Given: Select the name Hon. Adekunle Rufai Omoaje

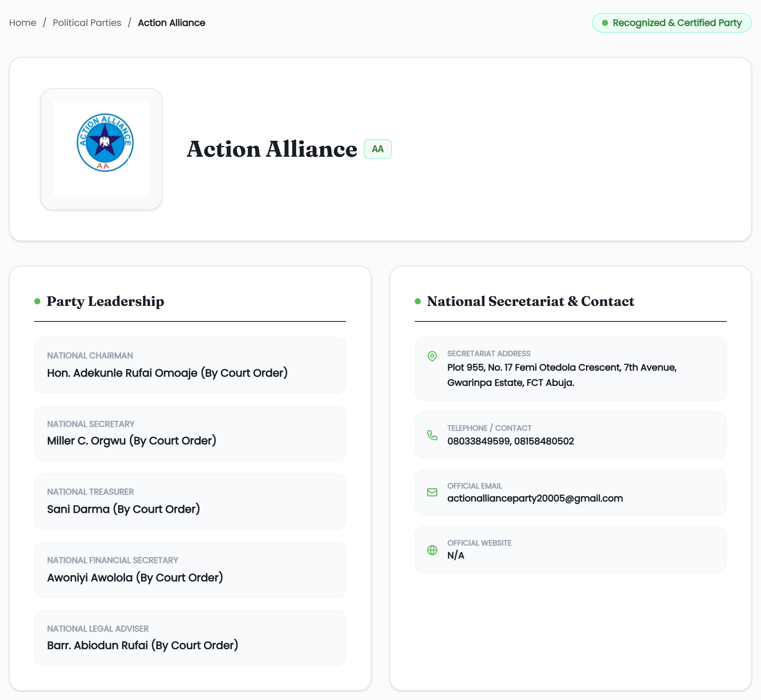Looking at the screenshot, I should point(122,373).
